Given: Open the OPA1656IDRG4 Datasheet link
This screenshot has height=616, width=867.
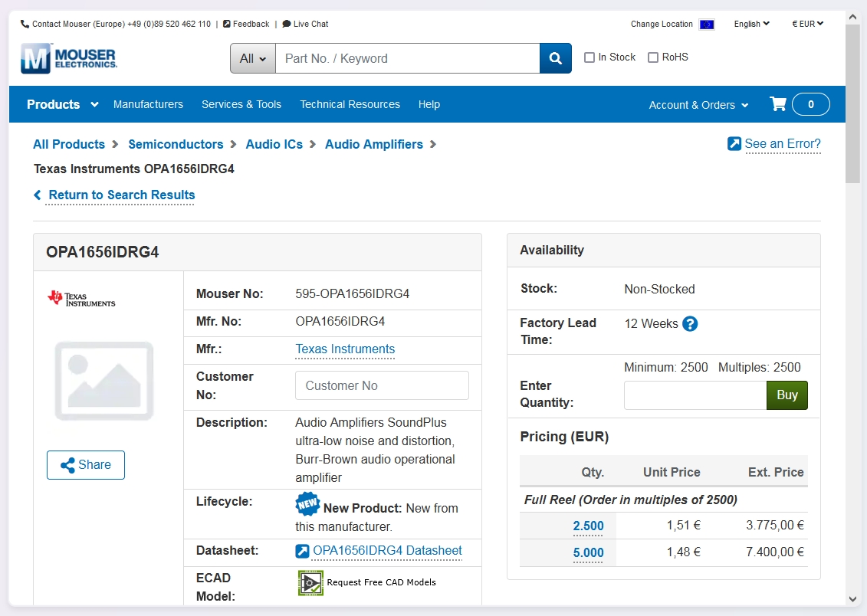Looking at the screenshot, I should pyautogui.click(x=387, y=550).
